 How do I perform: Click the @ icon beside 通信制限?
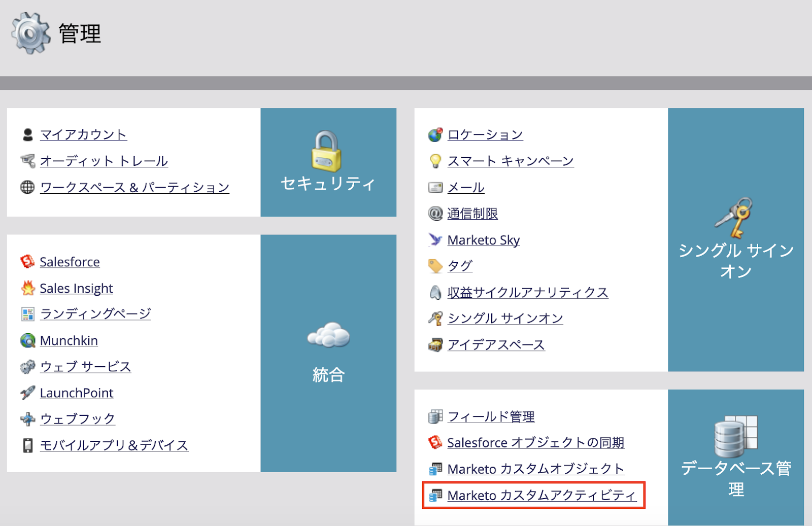(435, 214)
